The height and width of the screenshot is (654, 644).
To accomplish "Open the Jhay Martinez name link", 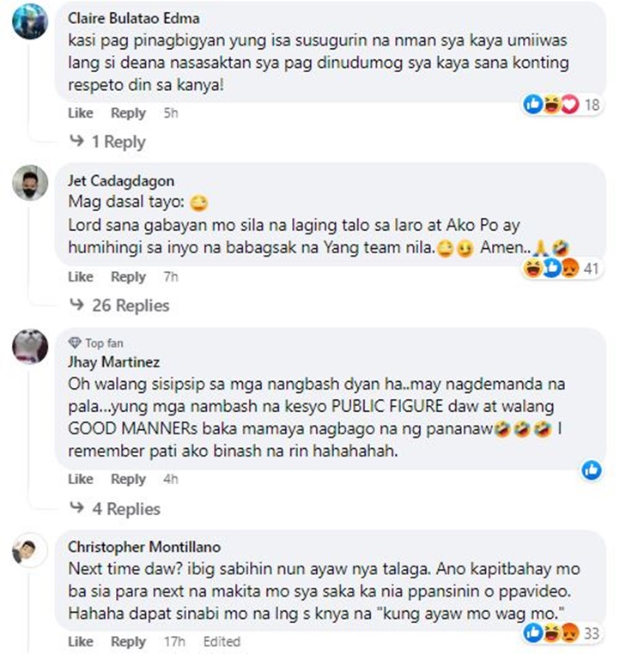I will tap(114, 361).
